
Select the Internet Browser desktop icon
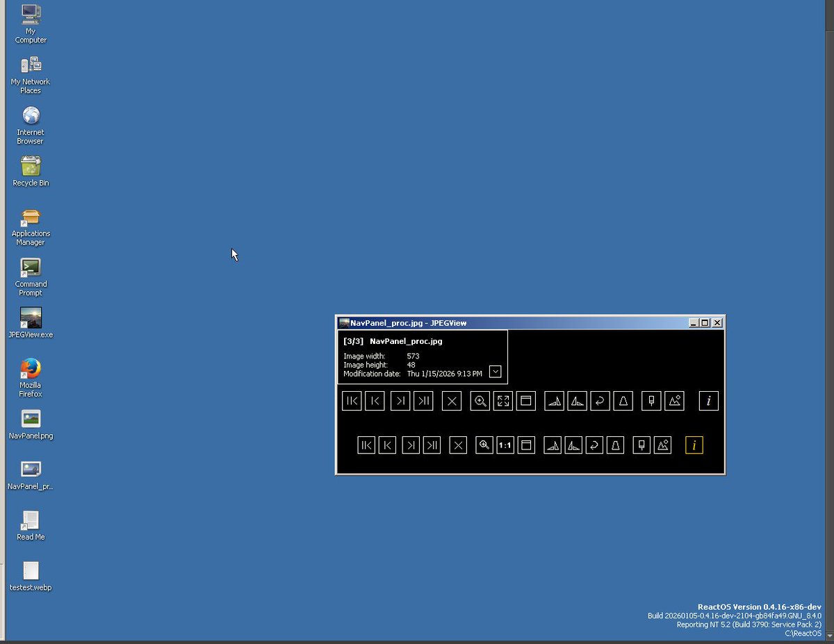[31, 125]
